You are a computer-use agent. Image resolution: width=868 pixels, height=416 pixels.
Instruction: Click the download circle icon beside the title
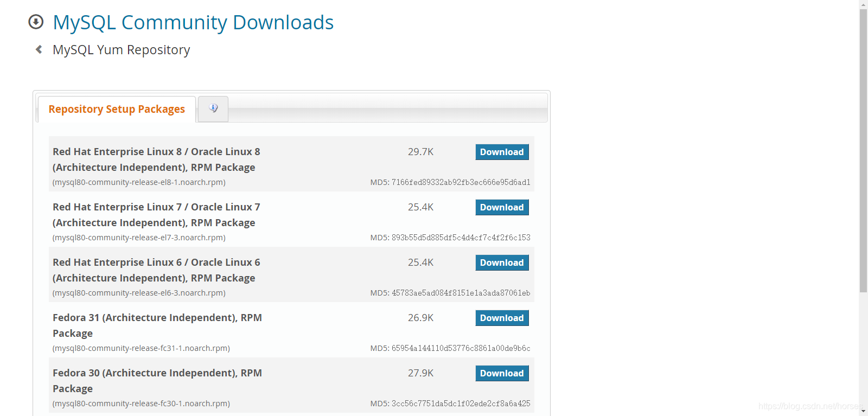[36, 22]
